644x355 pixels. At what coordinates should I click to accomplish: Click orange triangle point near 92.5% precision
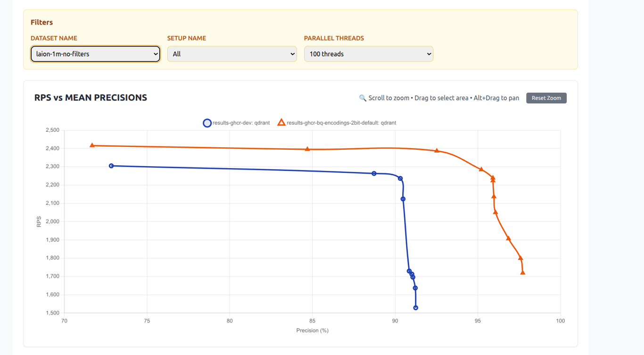437,151
